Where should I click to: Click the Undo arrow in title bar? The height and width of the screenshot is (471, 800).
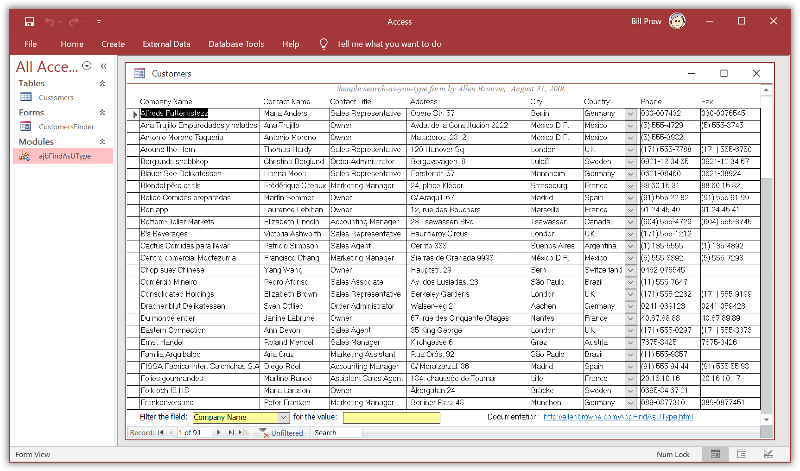coord(51,21)
